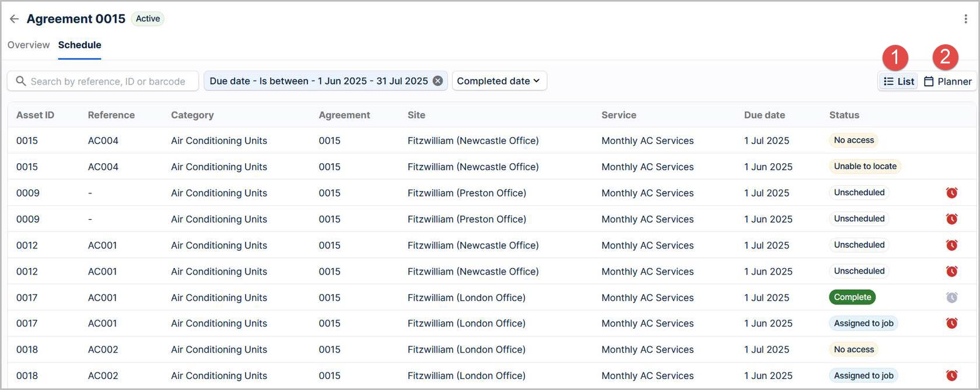Click reference AC004 in the Unable to locate row
Image resolution: width=980 pixels, height=390 pixels.
click(103, 167)
